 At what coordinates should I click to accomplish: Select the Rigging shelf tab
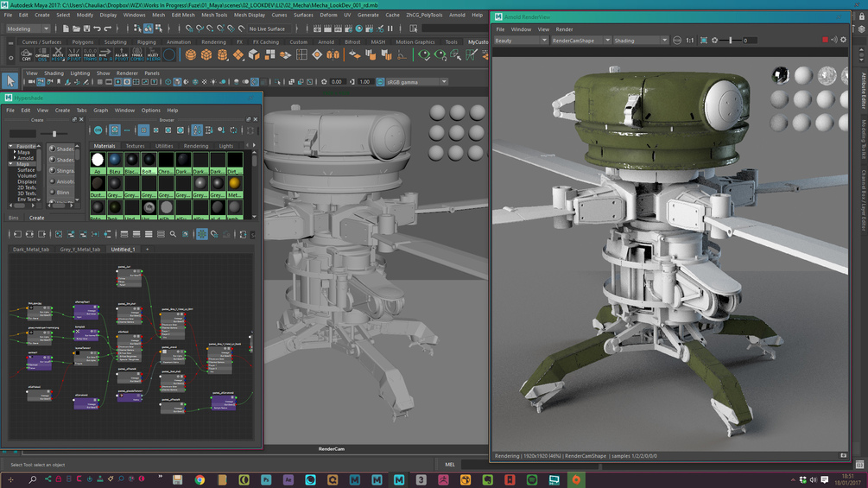[146, 42]
